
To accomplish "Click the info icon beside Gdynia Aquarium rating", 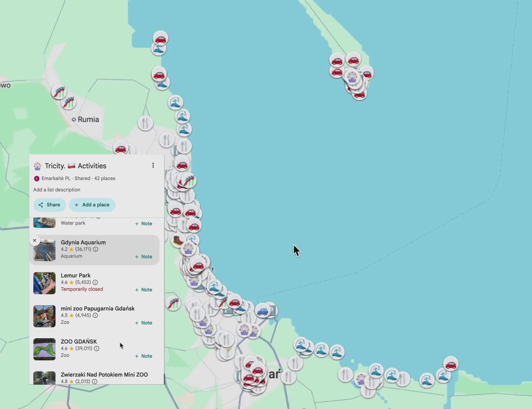I will pos(96,249).
